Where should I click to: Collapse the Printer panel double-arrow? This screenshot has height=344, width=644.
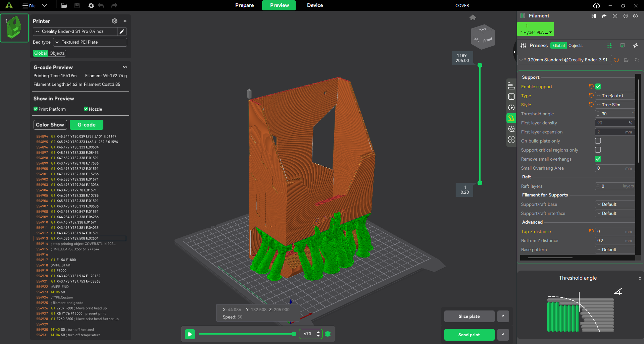coord(125,21)
